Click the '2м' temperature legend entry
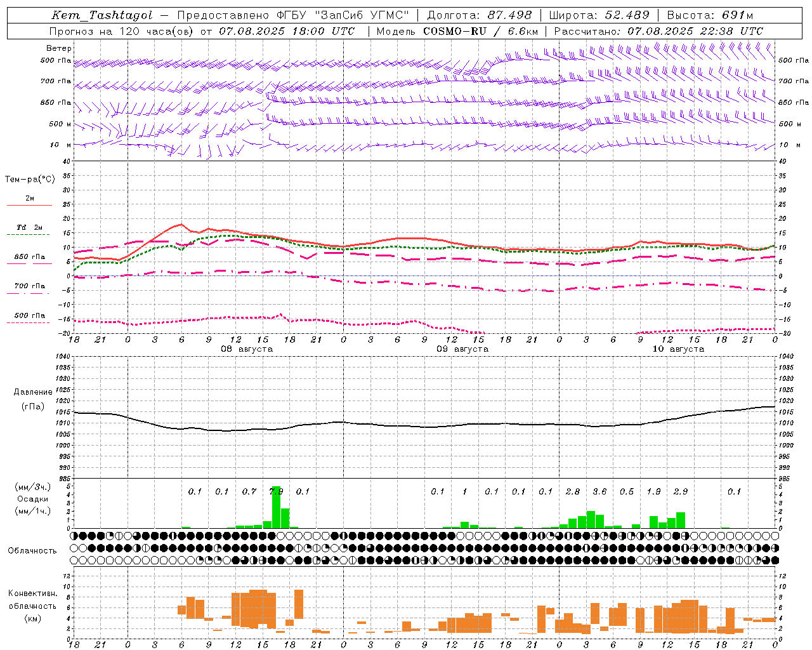This screenshot has height=650, width=812. coord(30,199)
